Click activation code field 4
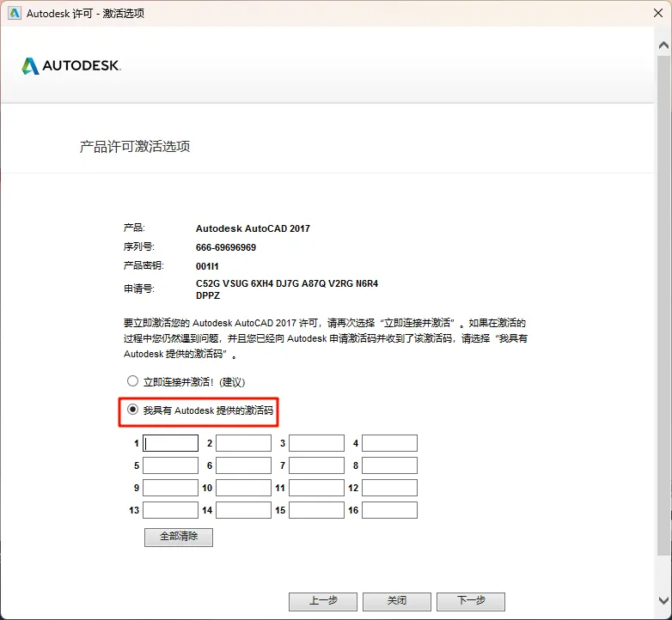This screenshot has height=620, width=672. tap(389, 443)
